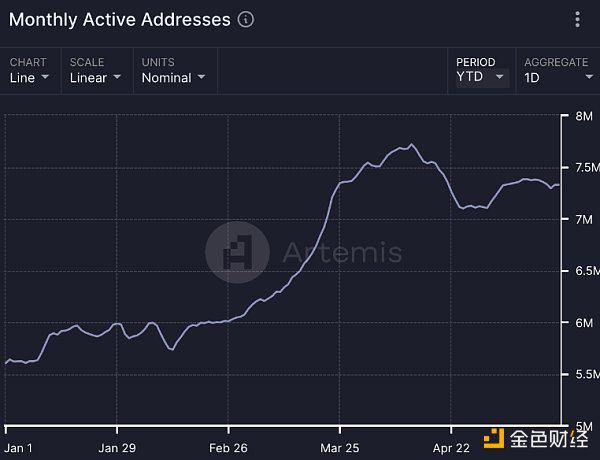The image size is (600, 460).
Task: Click the gold 金色财经 logo icon
Action: click(x=494, y=438)
